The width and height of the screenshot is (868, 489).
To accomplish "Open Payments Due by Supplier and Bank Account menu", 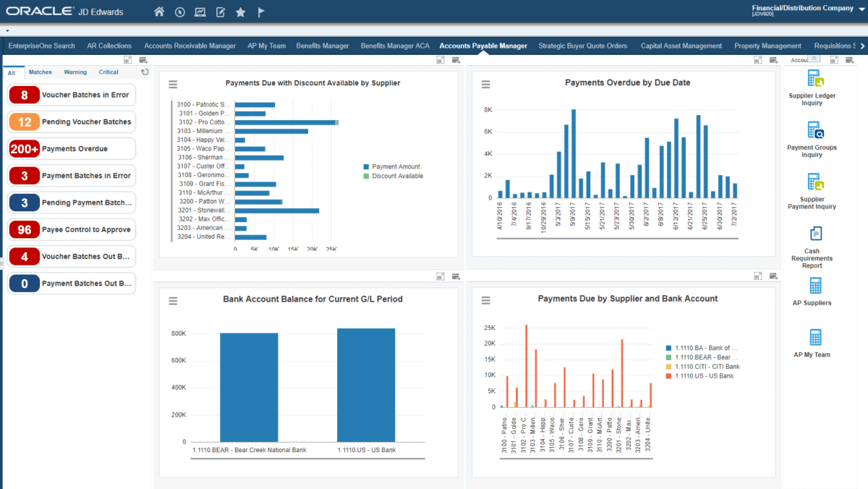I will 486,300.
